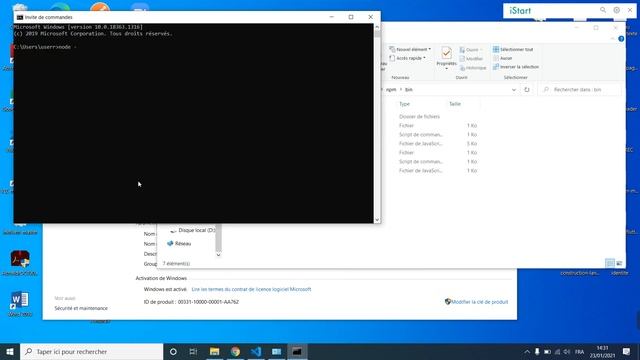This screenshot has height=360, width=640.
Task: Launch Google Chrome from the taskbar
Action: [235, 351]
